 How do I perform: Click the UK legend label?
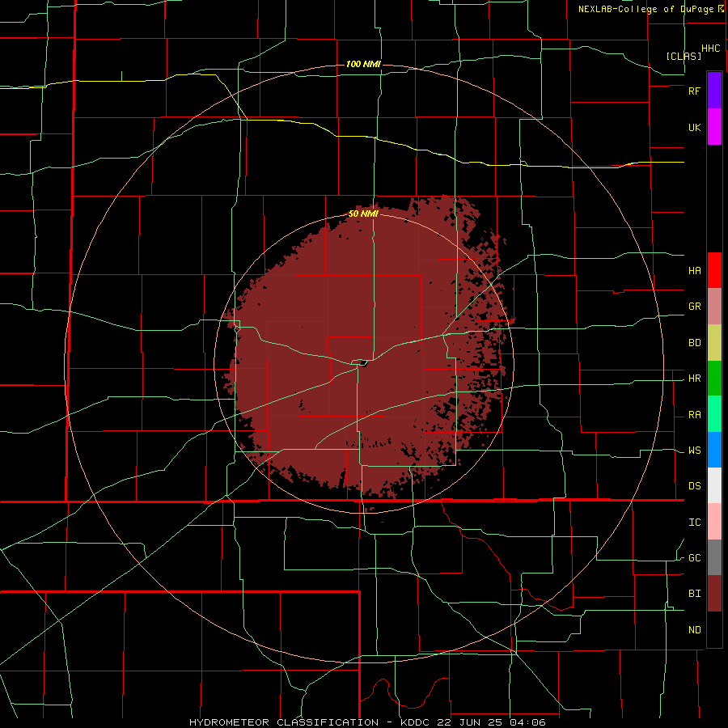[x=694, y=127]
